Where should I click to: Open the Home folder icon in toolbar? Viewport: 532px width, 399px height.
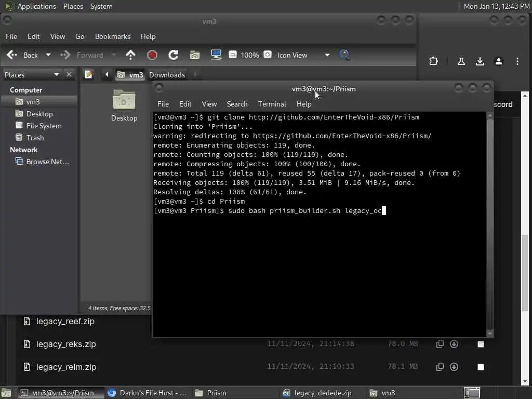pos(195,55)
